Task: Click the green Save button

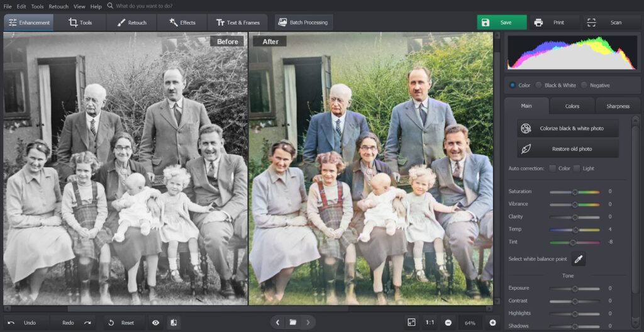Action: click(x=501, y=23)
